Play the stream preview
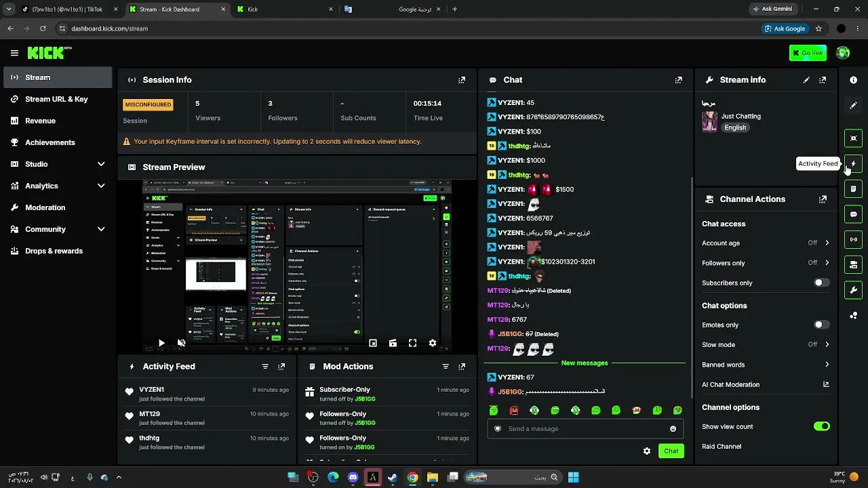 coord(161,343)
